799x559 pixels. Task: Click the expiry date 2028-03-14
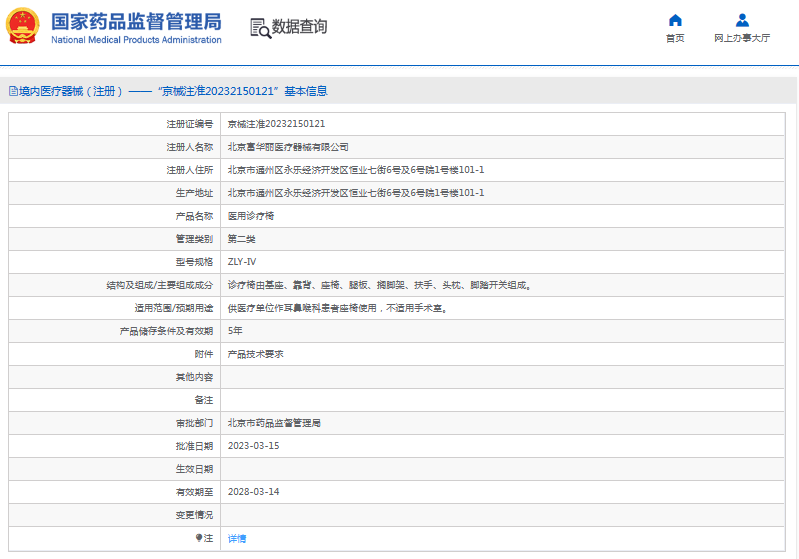tap(253, 492)
